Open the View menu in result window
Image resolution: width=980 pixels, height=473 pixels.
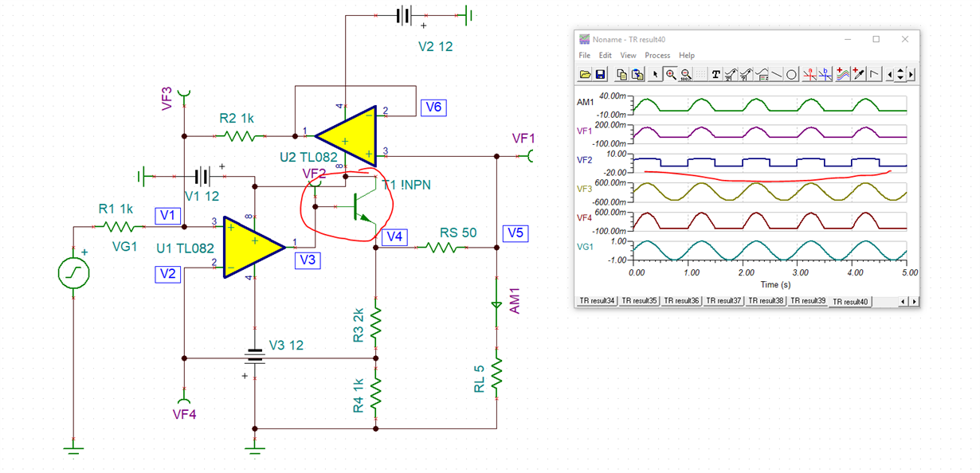pyautogui.click(x=629, y=56)
